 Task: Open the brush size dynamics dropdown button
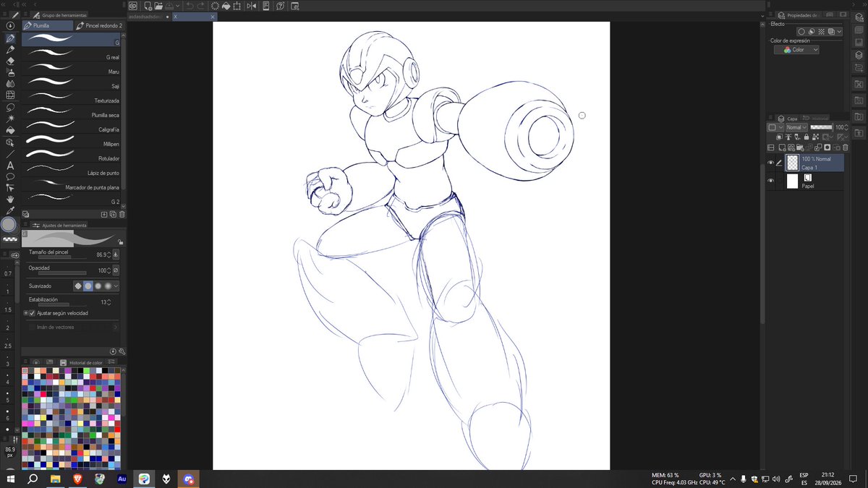click(116, 254)
